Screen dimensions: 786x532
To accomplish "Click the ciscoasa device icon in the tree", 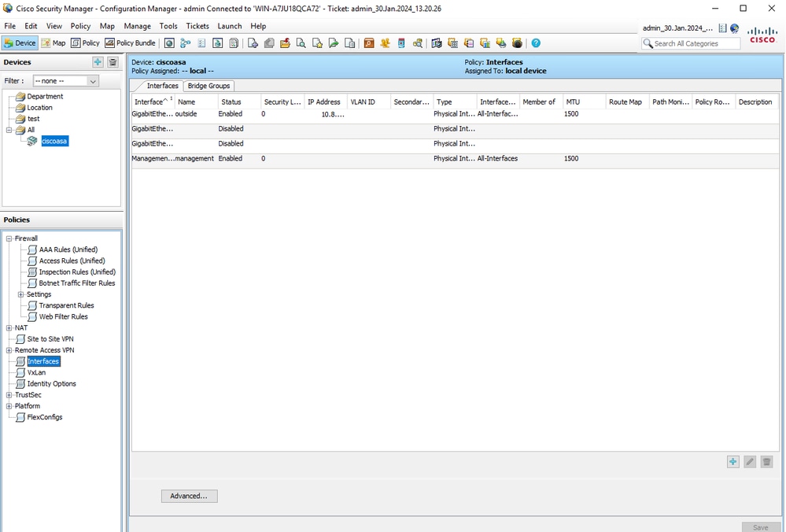I will click(32, 141).
